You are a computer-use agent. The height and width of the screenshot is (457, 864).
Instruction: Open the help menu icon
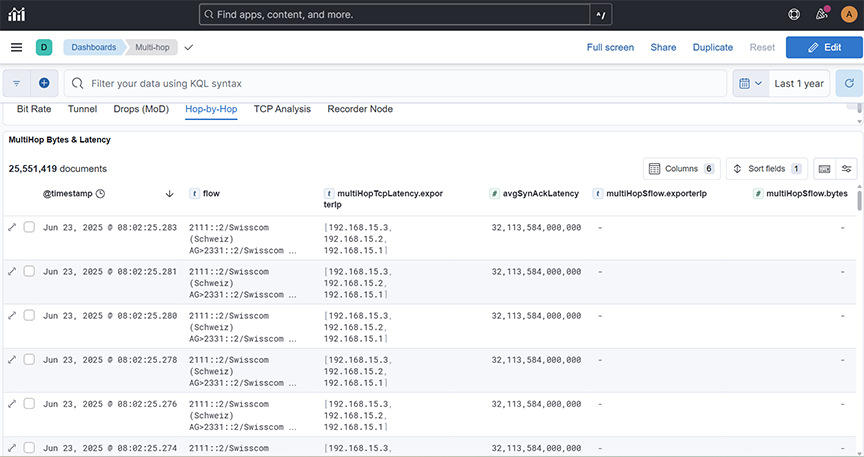[794, 15]
